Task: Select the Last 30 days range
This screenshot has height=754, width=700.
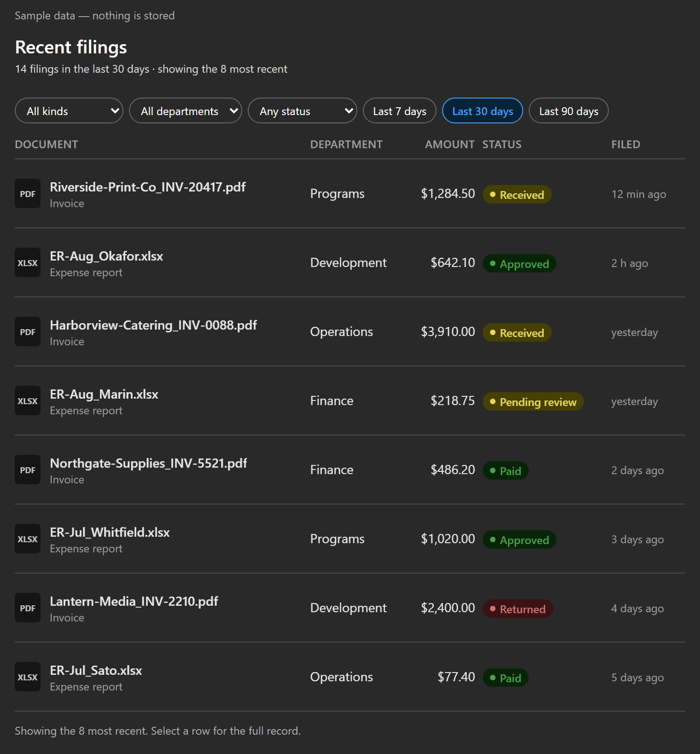Action: pos(483,111)
